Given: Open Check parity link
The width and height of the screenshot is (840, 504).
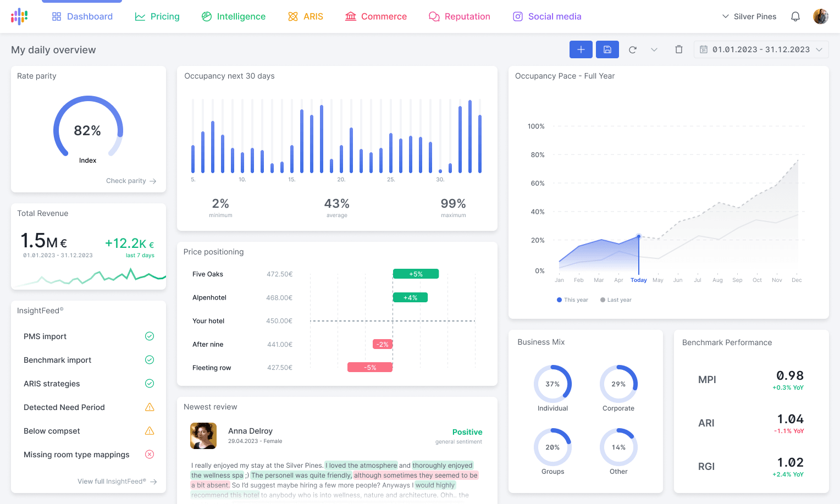Looking at the screenshot, I should 131,181.
